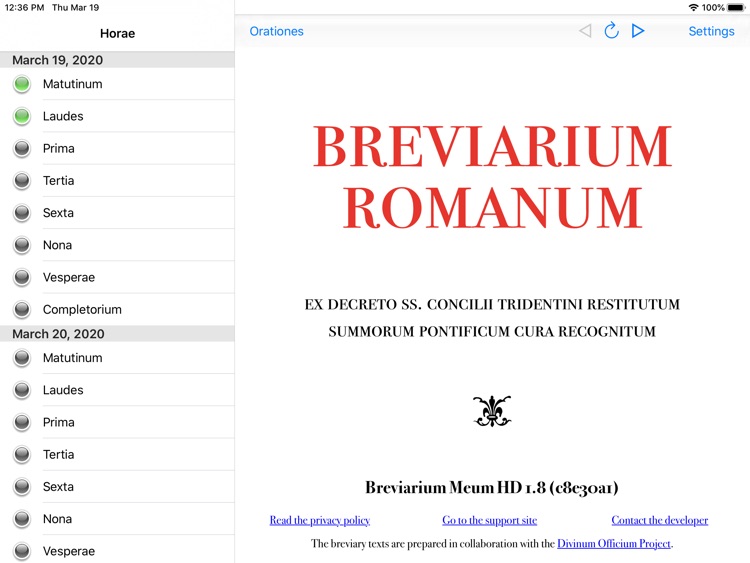The image size is (750, 563).
Task: Toggle Matutinum indicator for March 19
Action: click(22, 84)
